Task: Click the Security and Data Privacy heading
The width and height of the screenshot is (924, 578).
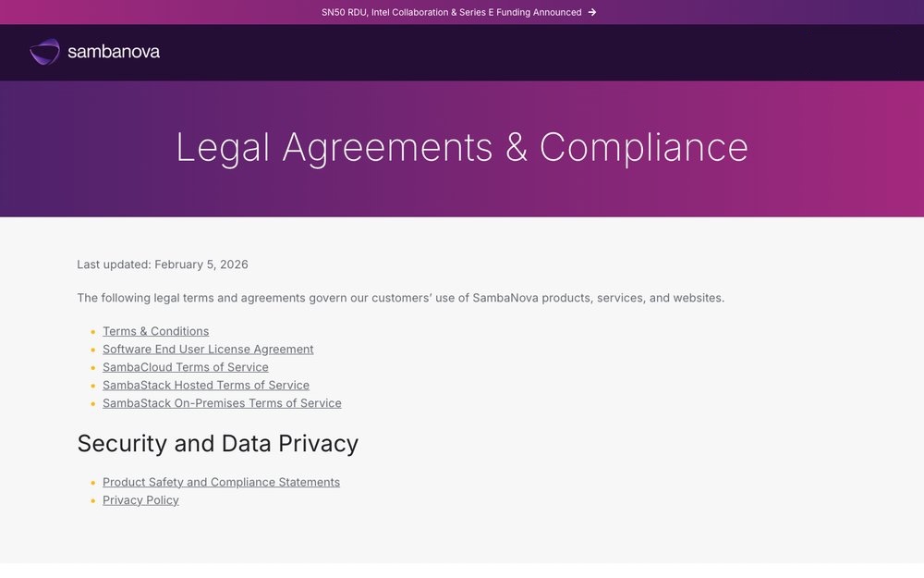Action: 217,444
